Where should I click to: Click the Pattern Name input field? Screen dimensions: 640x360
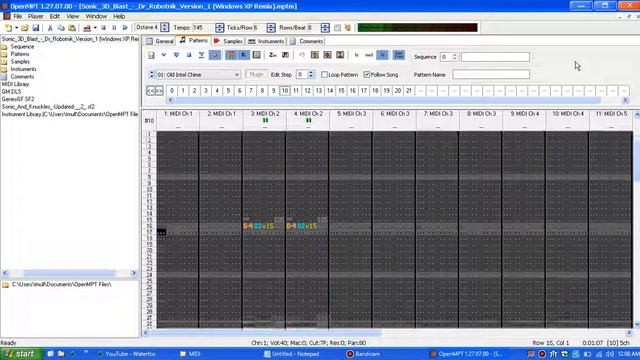coord(491,74)
